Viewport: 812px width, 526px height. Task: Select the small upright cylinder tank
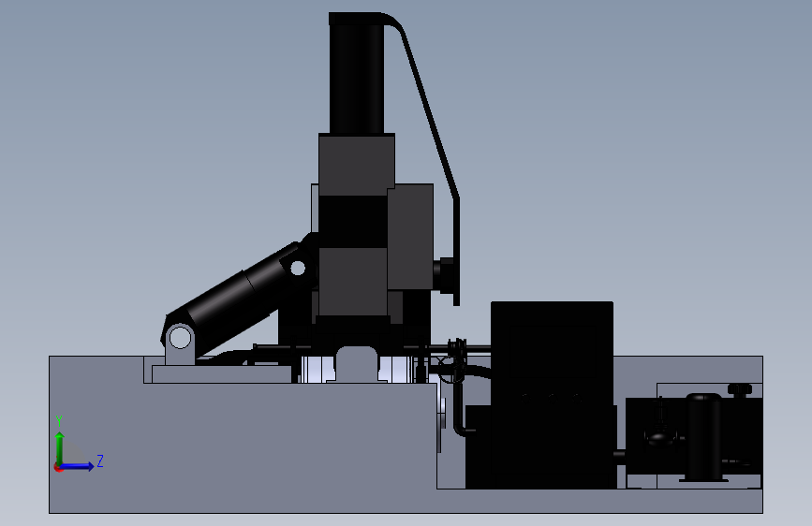click(703, 437)
